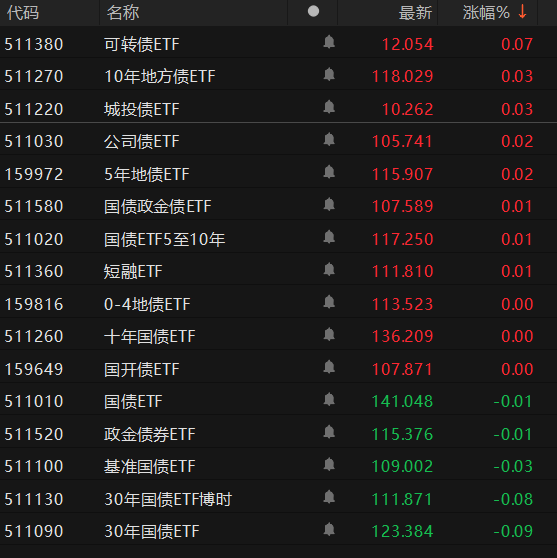Viewport: 557px width, 558px height.
Task: Select code 159816
Action: click(34, 304)
